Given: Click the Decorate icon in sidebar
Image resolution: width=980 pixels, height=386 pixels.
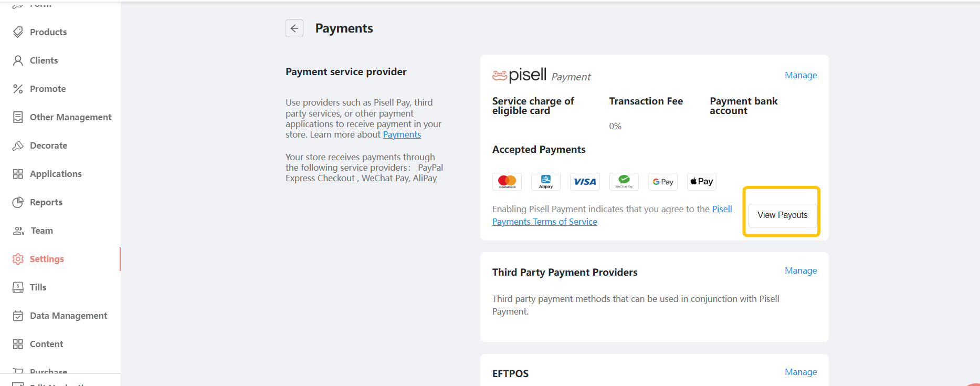Looking at the screenshot, I should [x=18, y=145].
